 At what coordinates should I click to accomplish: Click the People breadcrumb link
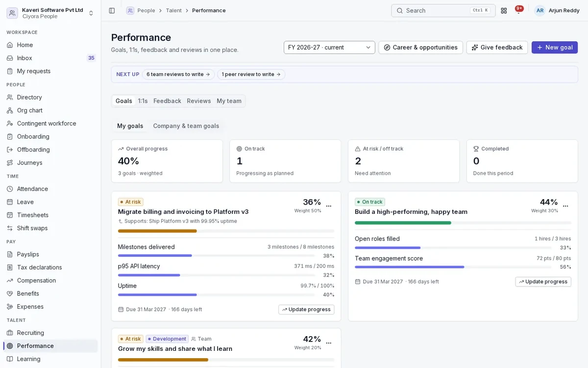[x=146, y=10]
